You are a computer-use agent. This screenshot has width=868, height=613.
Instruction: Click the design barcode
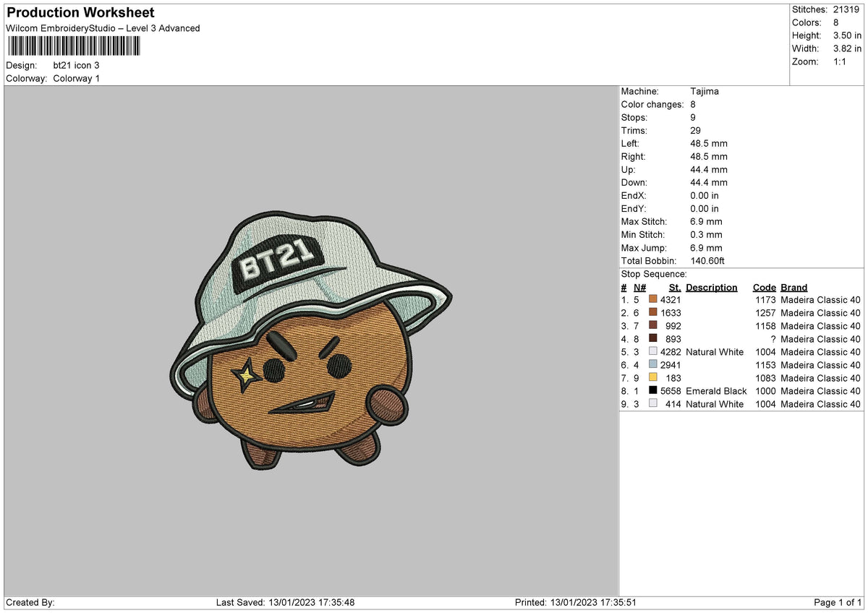(x=75, y=48)
